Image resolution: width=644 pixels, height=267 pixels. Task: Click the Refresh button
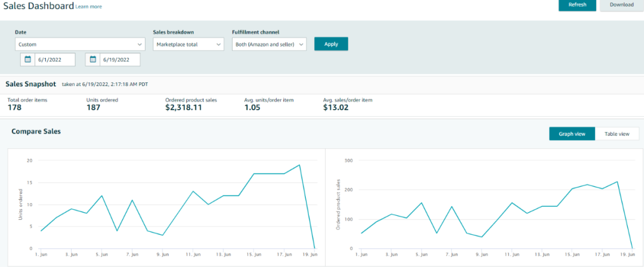pos(577,5)
